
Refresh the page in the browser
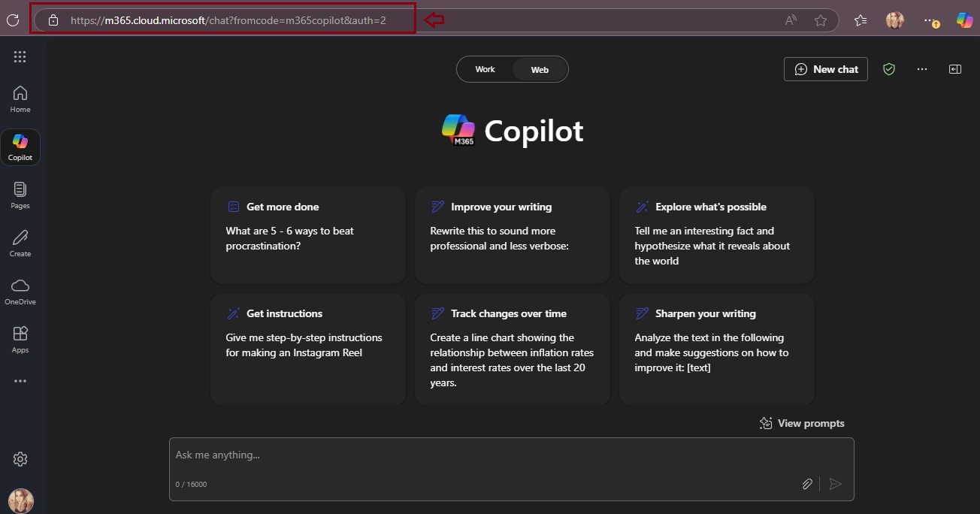point(13,20)
